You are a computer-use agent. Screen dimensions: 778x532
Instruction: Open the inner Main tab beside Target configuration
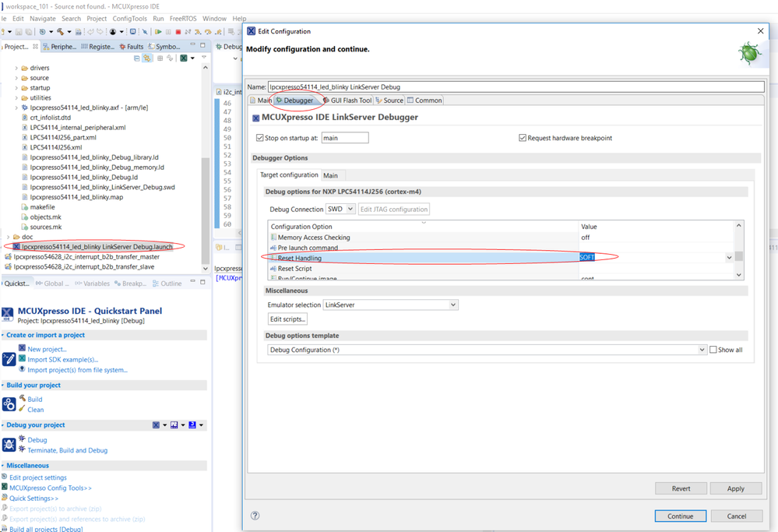330,175
